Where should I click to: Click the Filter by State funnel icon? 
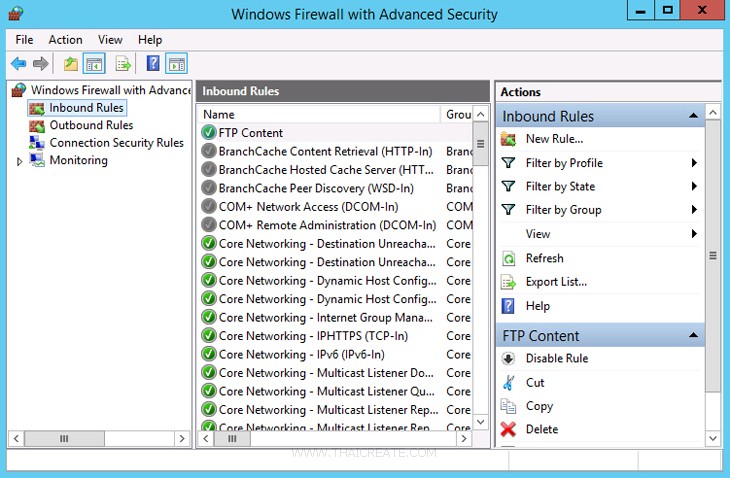pos(508,187)
